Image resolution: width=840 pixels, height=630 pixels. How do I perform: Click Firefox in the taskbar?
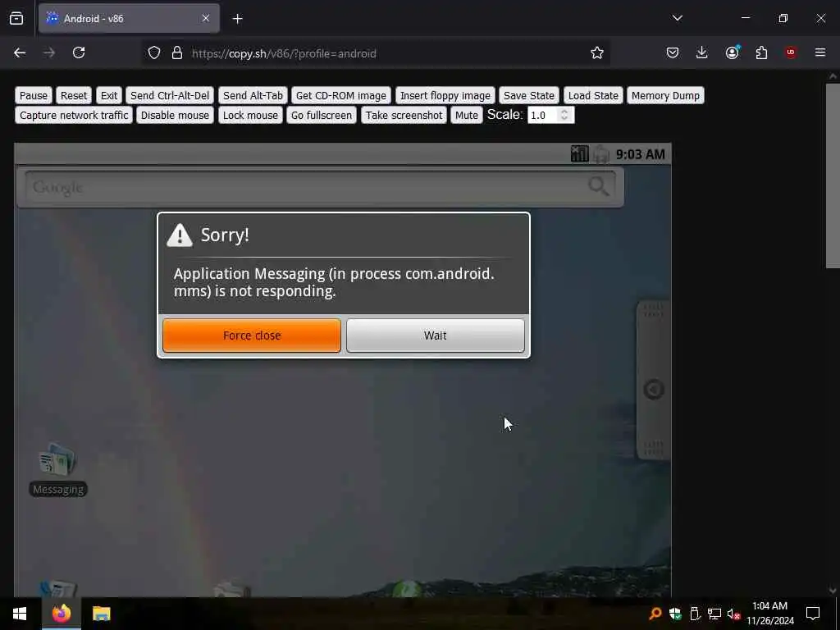point(62,614)
